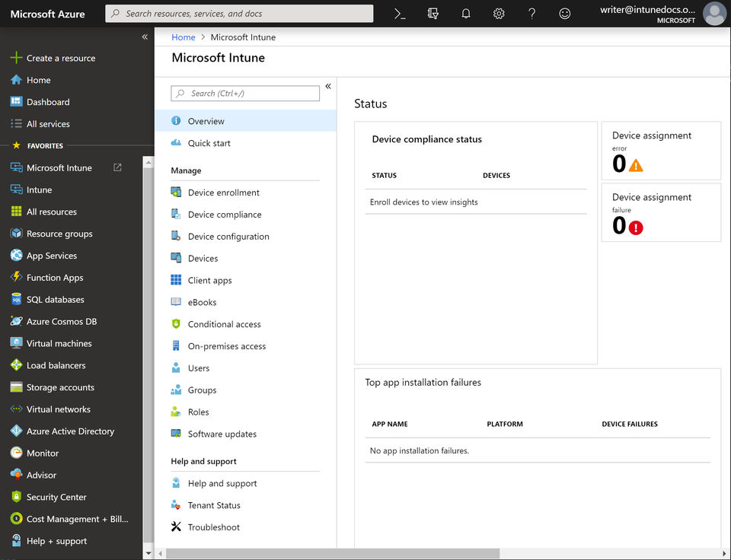Open the Microsoft Intune external link icon
This screenshot has width=731, height=560.
tap(117, 167)
